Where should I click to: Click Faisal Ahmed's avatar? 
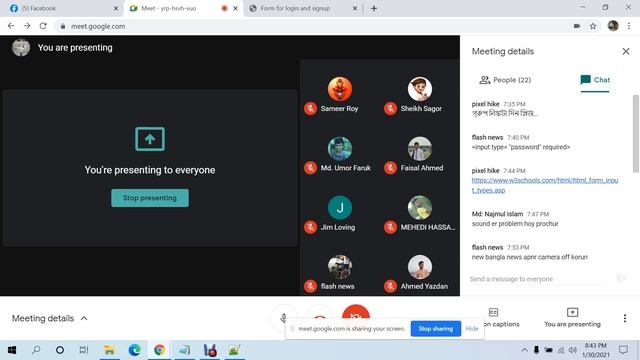click(x=420, y=149)
